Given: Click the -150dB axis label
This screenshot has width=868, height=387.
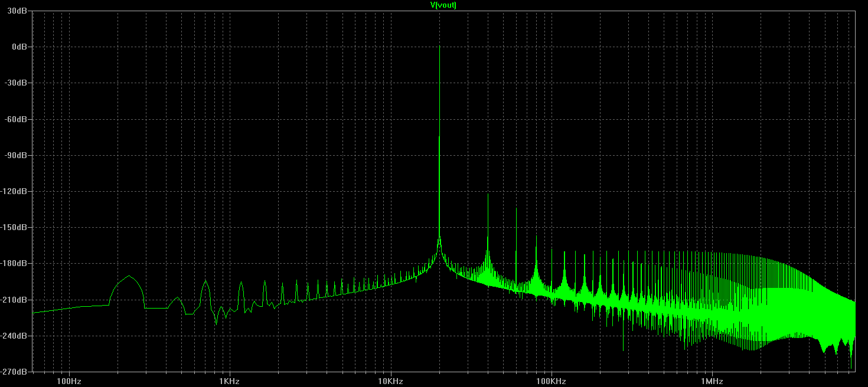Looking at the screenshot, I should 15,228.
